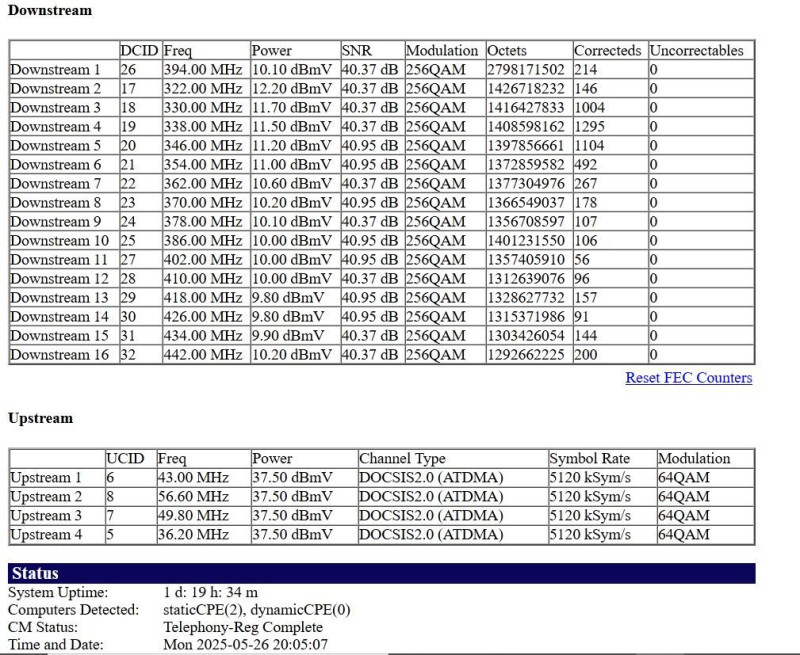The width and height of the screenshot is (800, 655).
Task: Click correcteds value 1295
Action: [x=589, y=127]
